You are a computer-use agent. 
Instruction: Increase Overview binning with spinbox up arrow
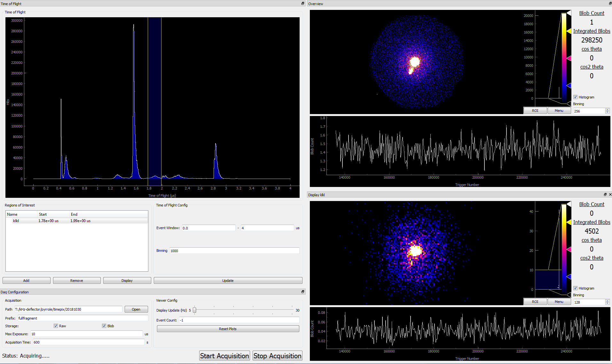607,110
